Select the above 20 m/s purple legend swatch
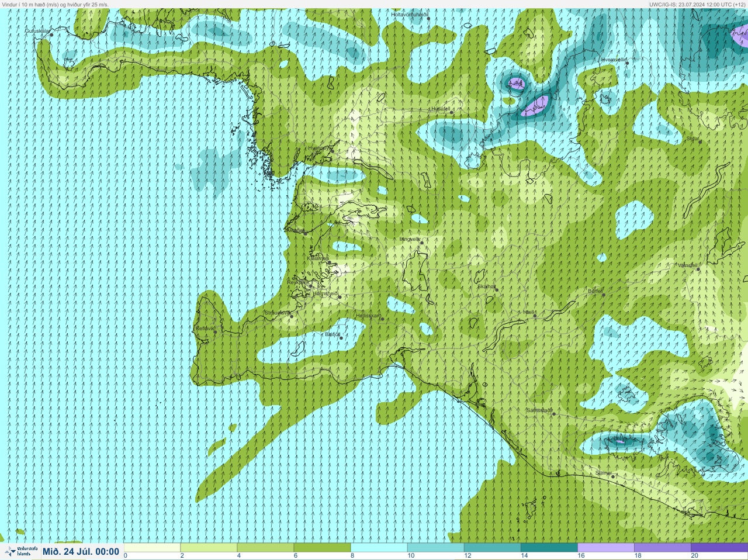Screen dimensions: 748x560 tap(719, 548)
